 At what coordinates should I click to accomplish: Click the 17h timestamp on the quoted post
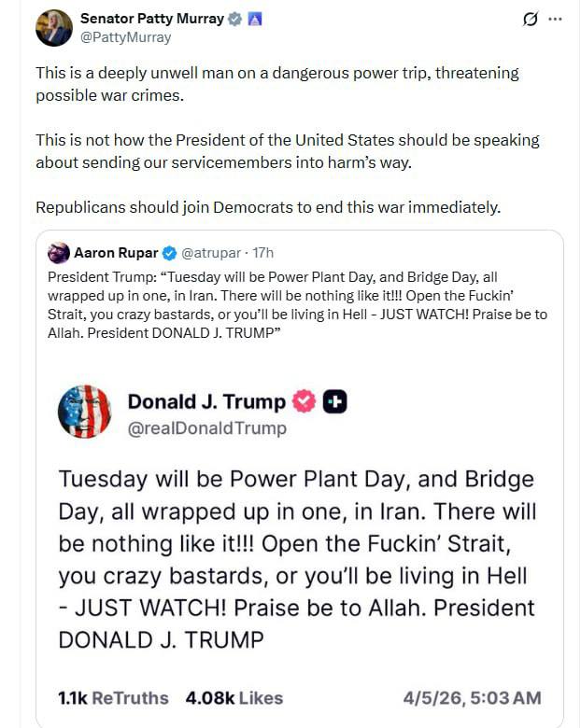pyautogui.click(x=263, y=253)
